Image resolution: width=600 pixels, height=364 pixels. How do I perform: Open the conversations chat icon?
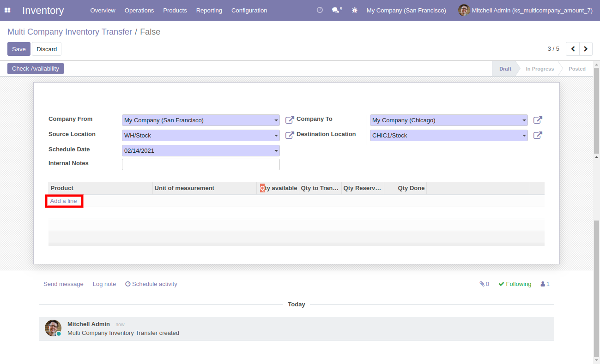point(336,10)
